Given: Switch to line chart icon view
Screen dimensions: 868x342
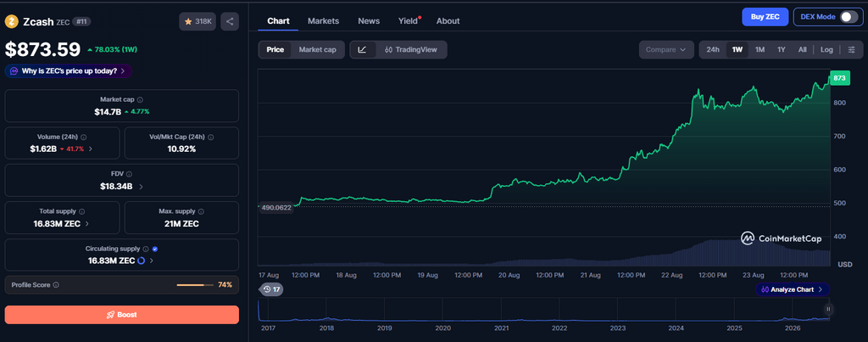Looking at the screenshot, I should 362,49.
